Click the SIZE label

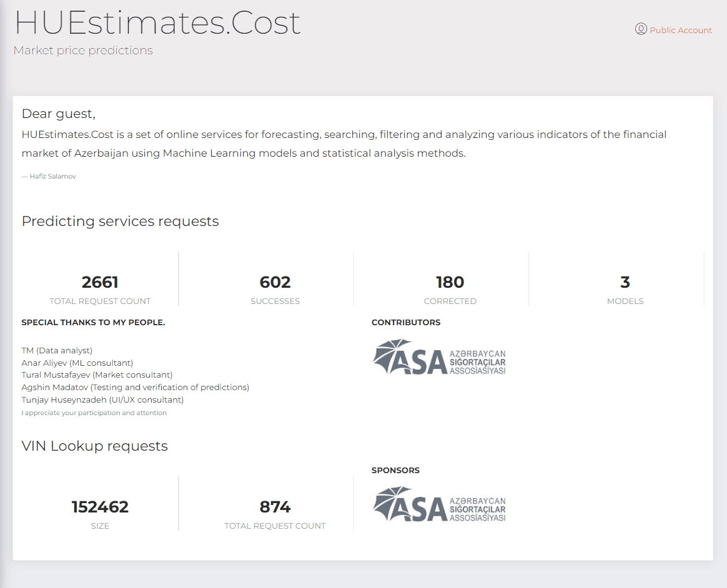(100, 526)
